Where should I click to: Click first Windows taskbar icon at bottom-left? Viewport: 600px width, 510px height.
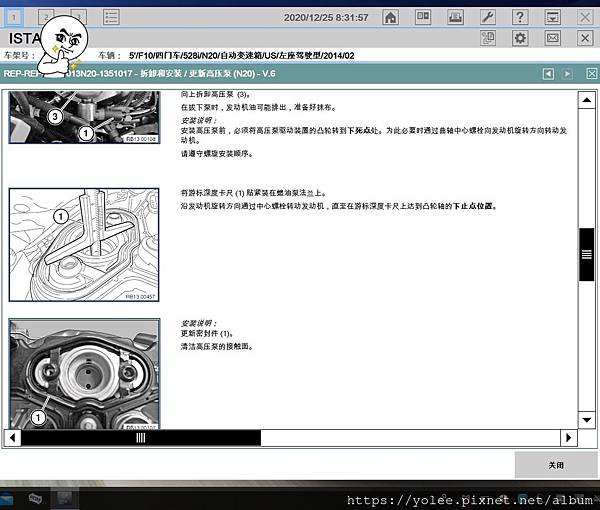(x=7, y=499)
